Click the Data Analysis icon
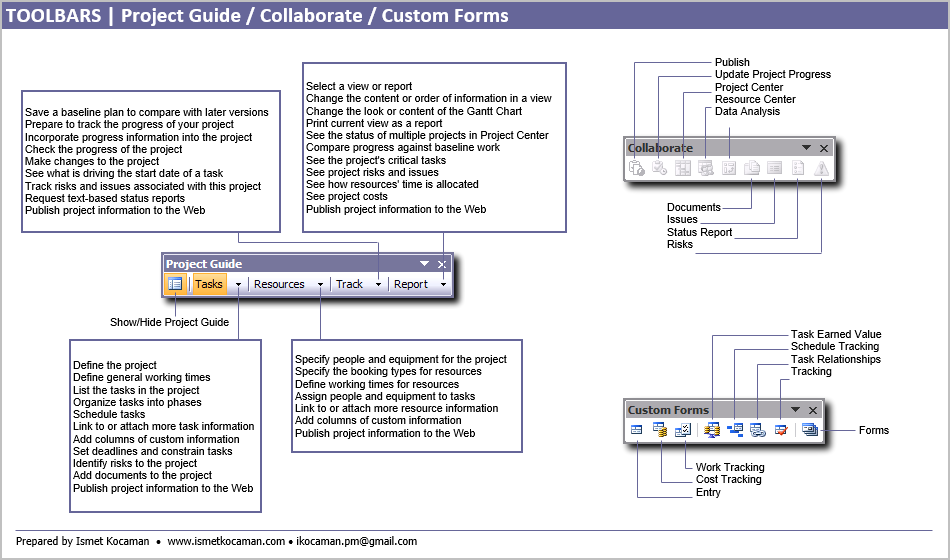Image resolution: width=950 pixels, height=560 pixels. point(729,169)
